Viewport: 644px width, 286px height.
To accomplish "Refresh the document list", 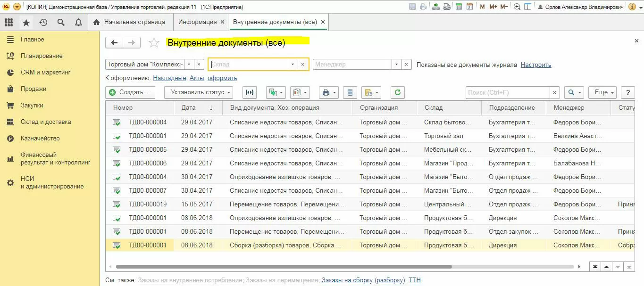I will 397,92.
